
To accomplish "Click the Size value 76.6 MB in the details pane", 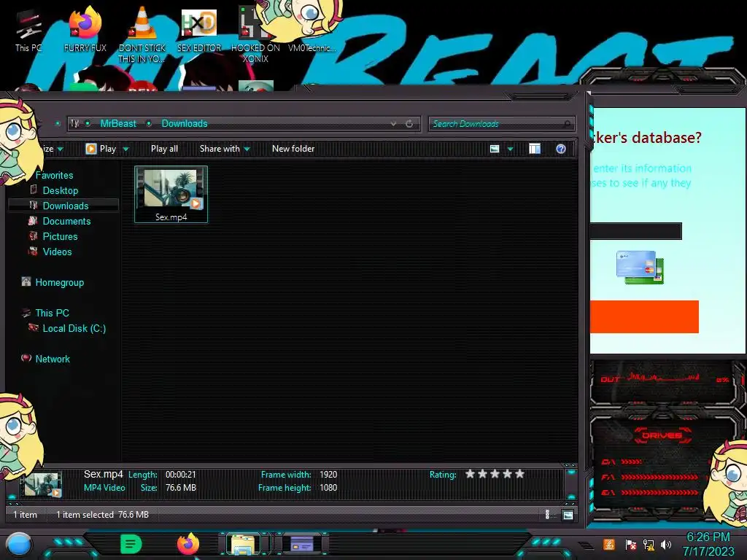I will tap(181, 488).
